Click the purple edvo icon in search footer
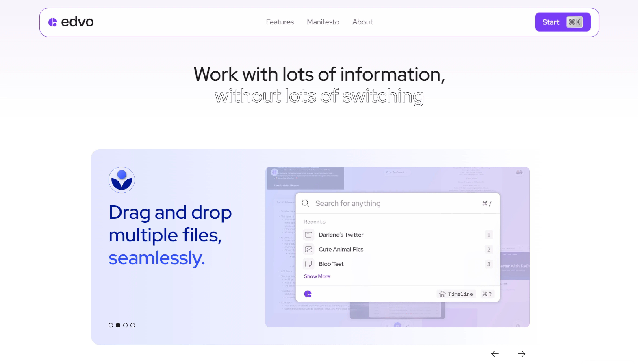 click(308, 294)
